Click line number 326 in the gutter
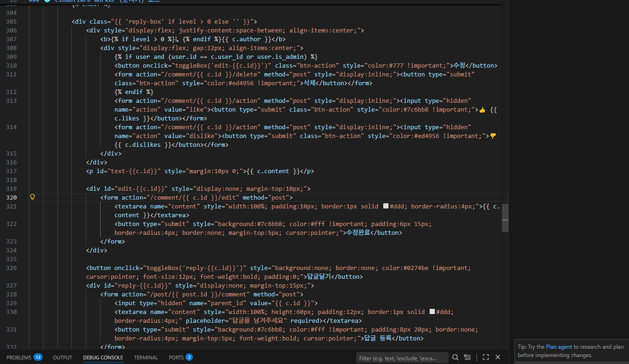This screenshot has width=629, height=364. click(12, 268)
